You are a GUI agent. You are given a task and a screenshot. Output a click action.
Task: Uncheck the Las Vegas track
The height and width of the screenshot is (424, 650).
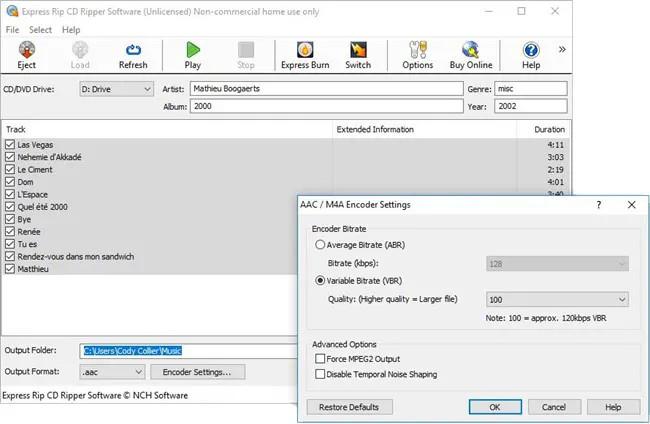(10, 145)
